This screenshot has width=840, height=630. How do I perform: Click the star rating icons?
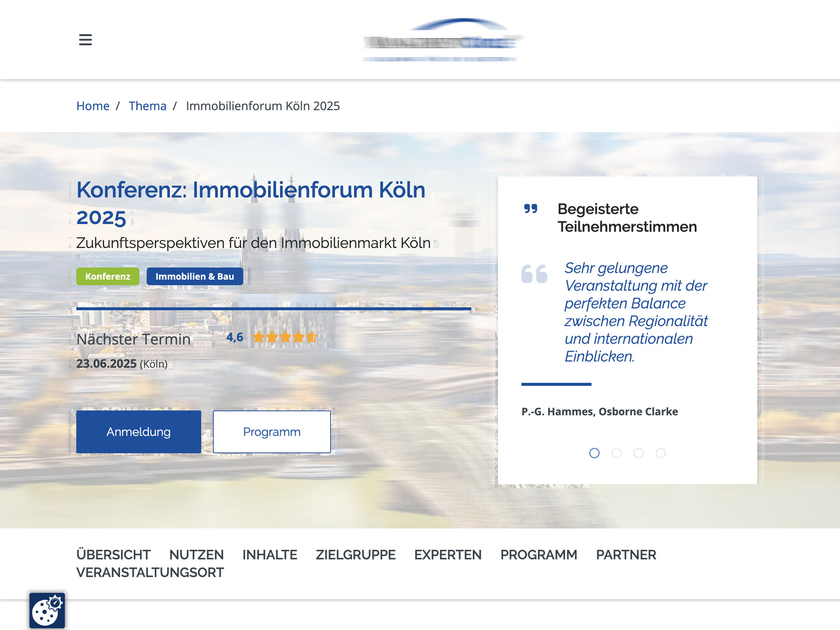coord(285,337)
